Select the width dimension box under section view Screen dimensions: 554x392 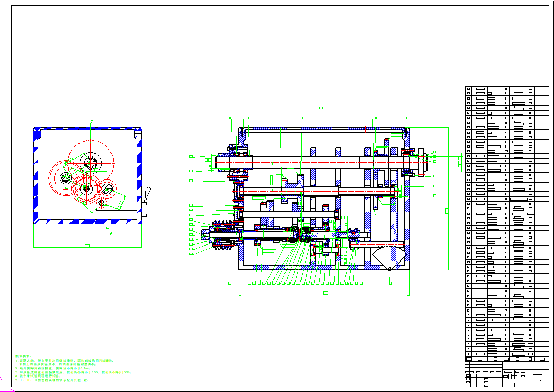[x=325, y=293]
